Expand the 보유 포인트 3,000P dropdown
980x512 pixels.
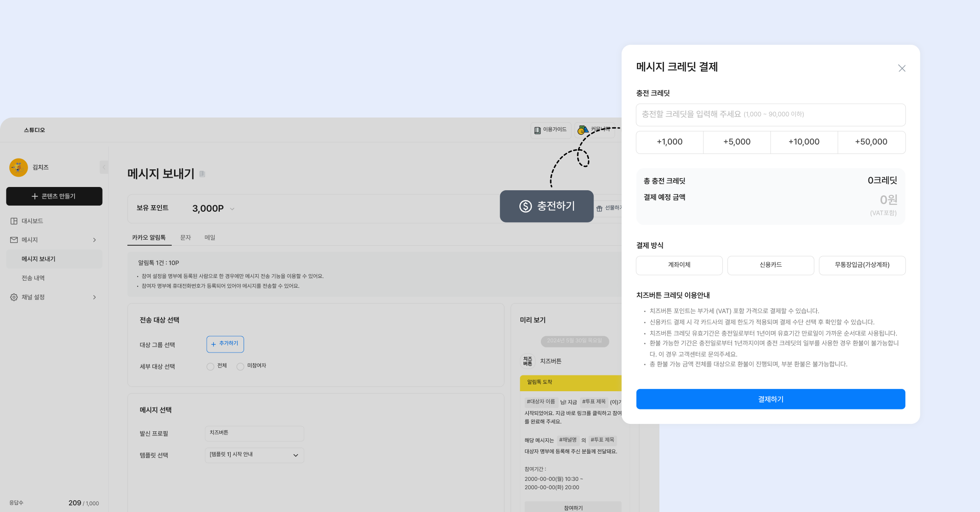232,209
